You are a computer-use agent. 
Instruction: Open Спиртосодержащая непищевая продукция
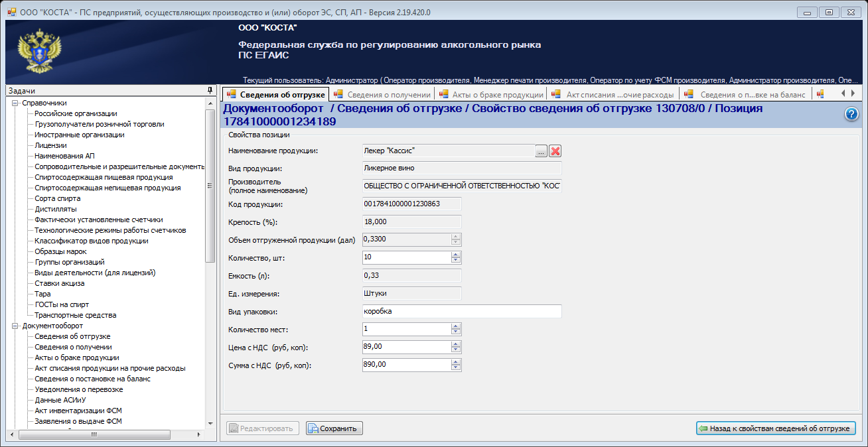tap(108, 188)
